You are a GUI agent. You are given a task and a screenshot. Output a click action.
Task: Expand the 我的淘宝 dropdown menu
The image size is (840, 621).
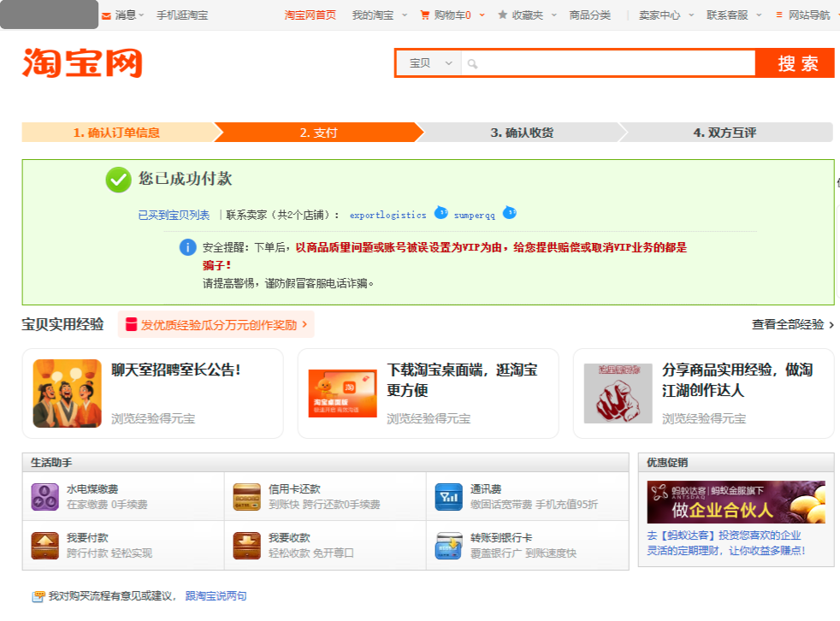tap(377, 15)
